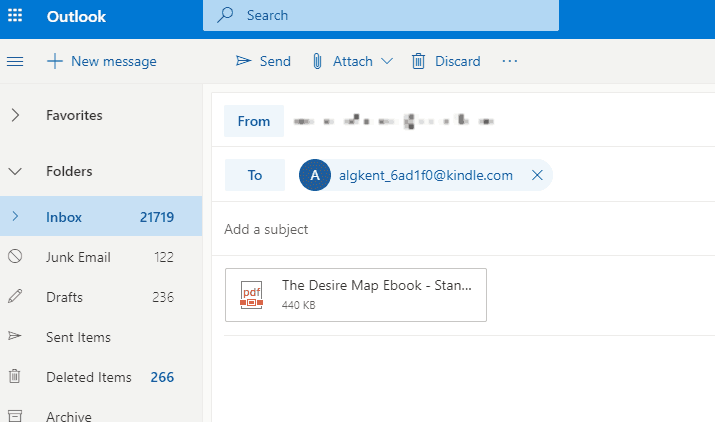
Task: Open the Inbox folder
Action: point(101,216)
